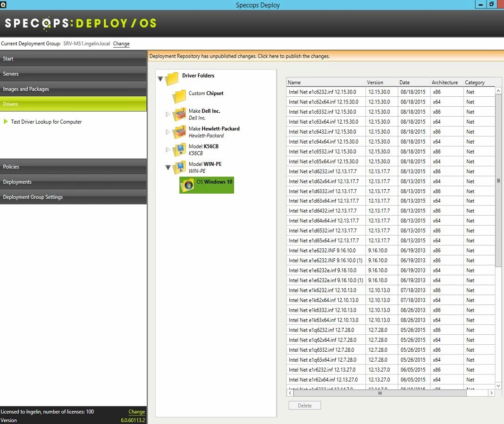
Task: Sort drivers by Architecture column header
Action: tap(447, 82)
